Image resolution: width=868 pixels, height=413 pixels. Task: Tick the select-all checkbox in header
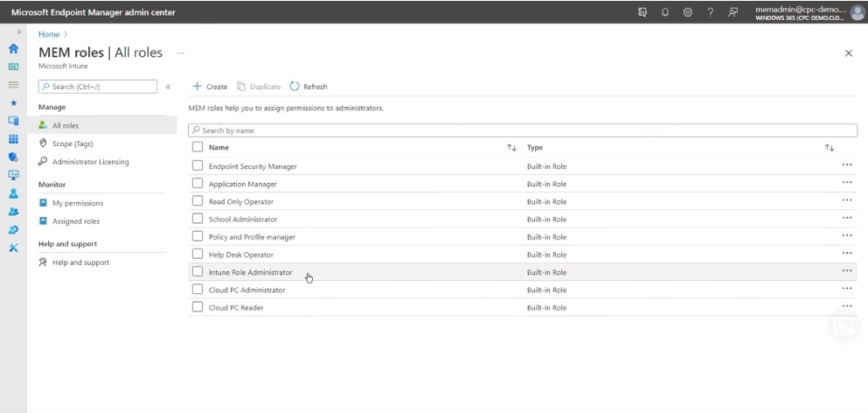point(198,147)
